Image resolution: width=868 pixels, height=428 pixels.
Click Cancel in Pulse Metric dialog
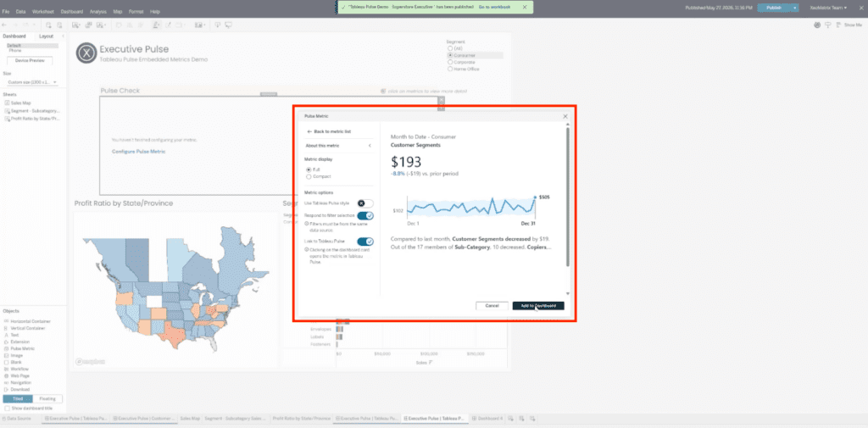(x=492, y=306)
